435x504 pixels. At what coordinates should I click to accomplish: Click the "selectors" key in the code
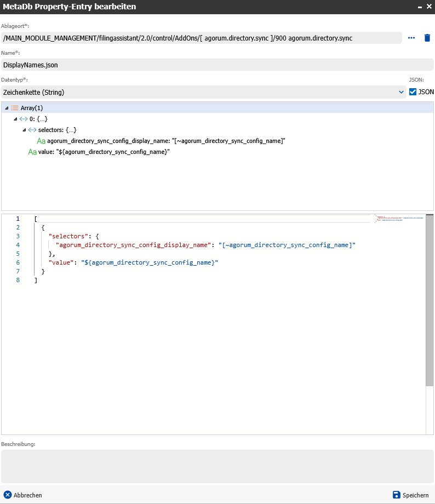click(x=68, y=236)
